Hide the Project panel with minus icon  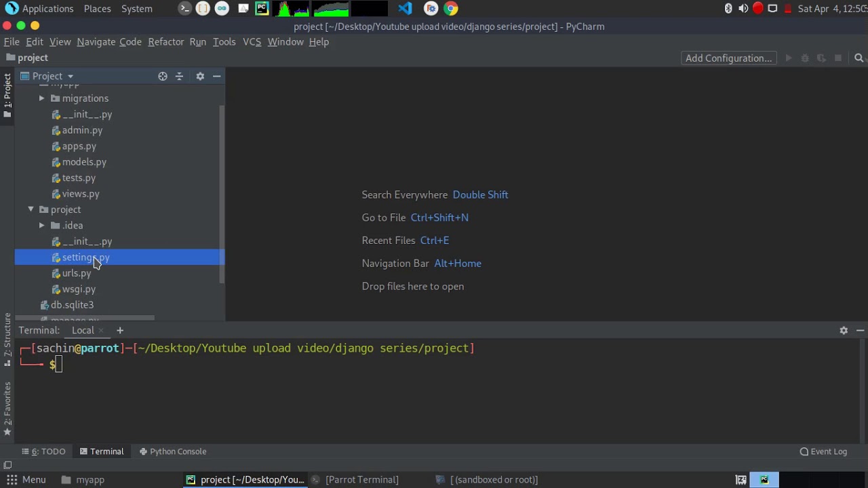coord(217,77)
